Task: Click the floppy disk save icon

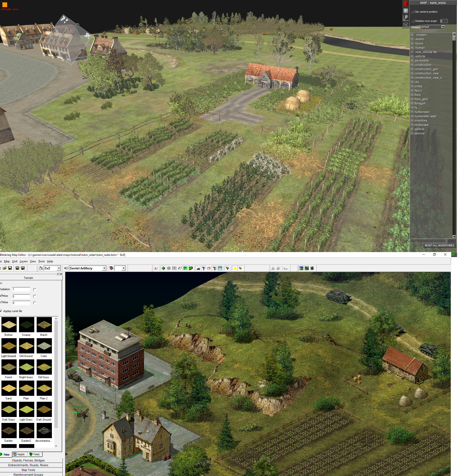Action: coord(10,268)
